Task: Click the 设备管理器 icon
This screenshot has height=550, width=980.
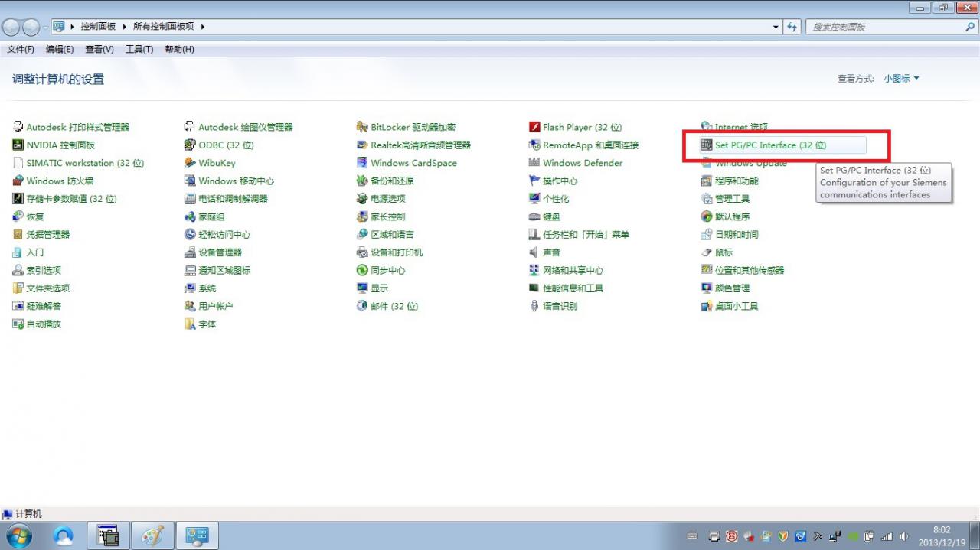Action: coord(191,252)
